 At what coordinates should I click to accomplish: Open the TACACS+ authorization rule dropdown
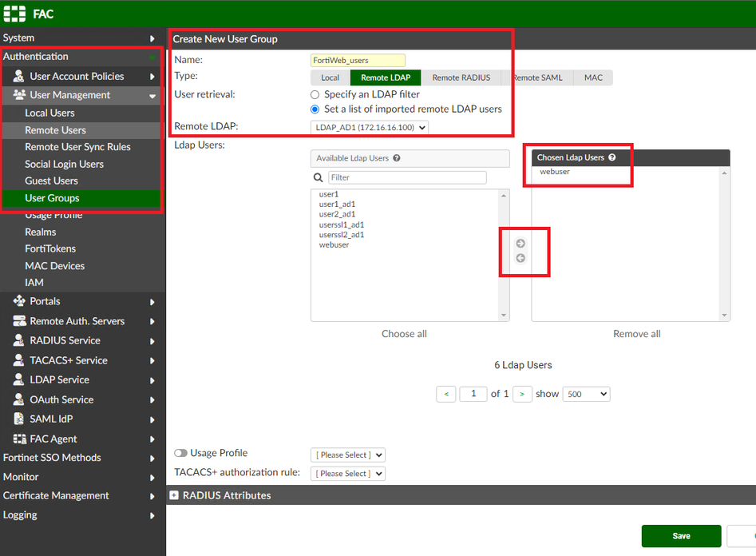tap(348, 474)
